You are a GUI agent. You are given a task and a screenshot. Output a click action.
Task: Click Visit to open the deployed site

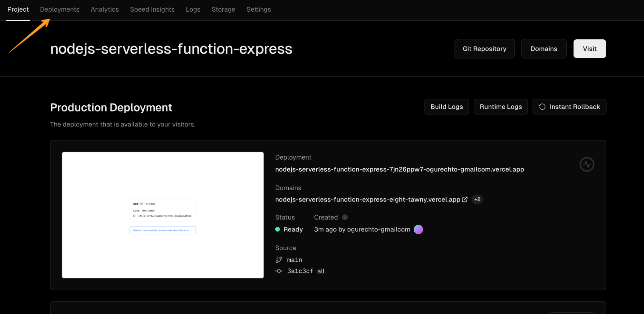pyautogui.click(x=589, y=49)
